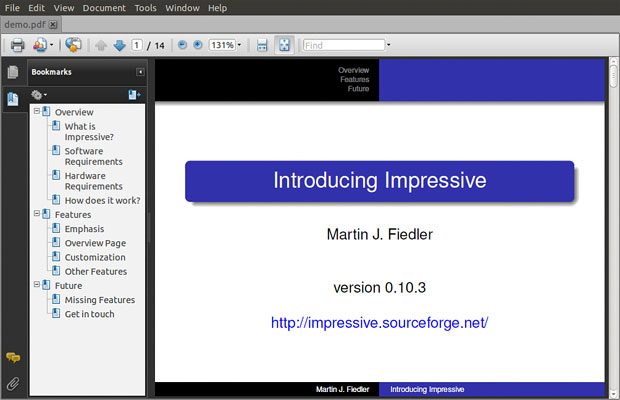This screenshot has height=400, width=620.
Task: Select the Bookmarks panel icon in sidebar
Action: (13, 99)
